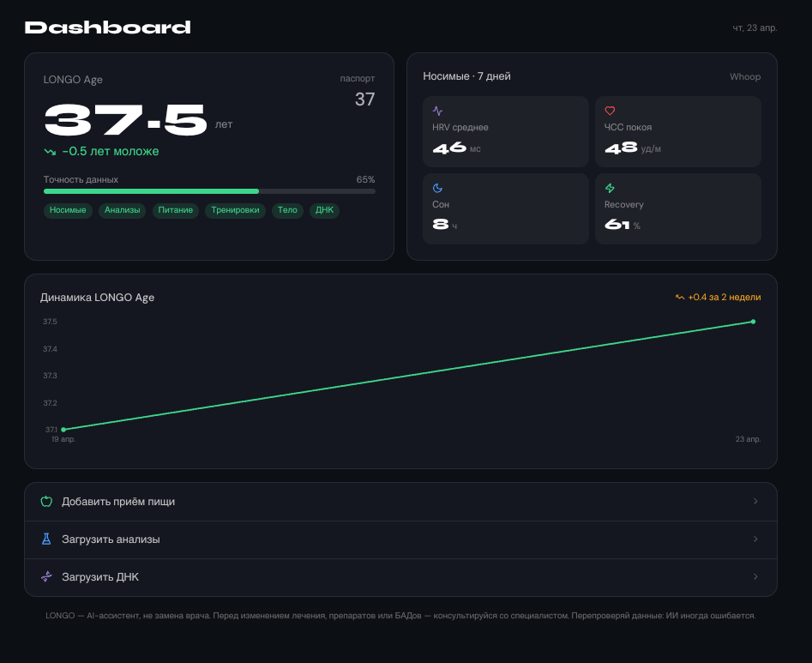Click the Whoop source label
The height and width of the screenshot is (663, 812).
tap(745, 76)
